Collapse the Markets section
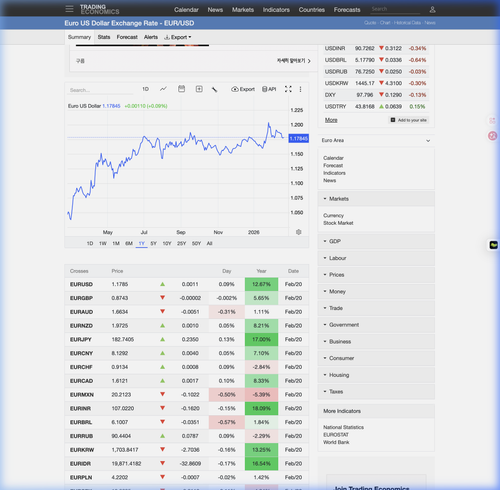 tap(376, 199)
